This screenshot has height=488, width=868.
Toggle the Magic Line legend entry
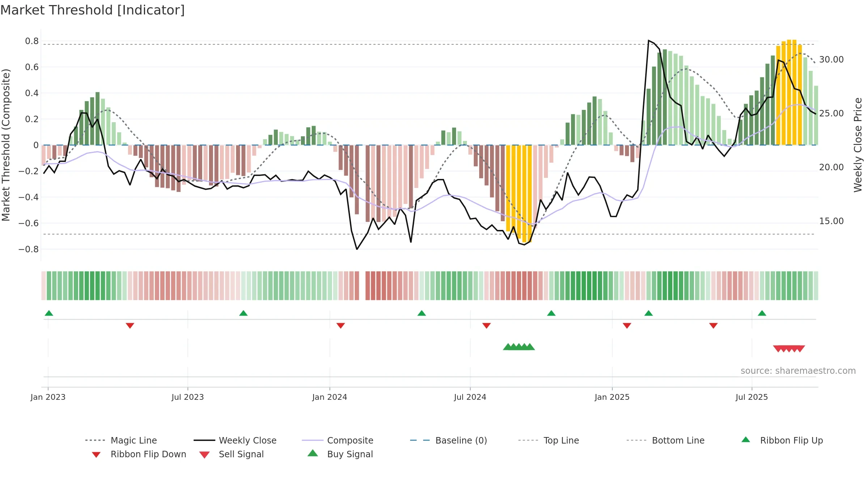[x=121, y=440]
